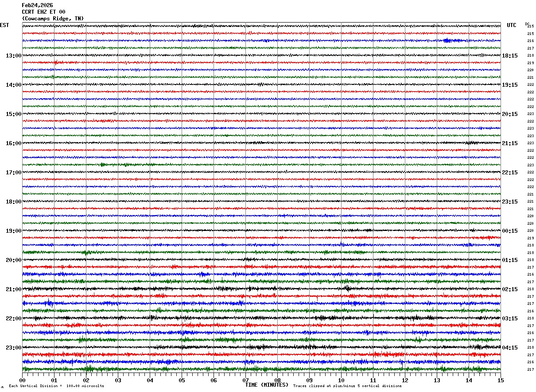Click the 20:15 UTC time label

510,114
